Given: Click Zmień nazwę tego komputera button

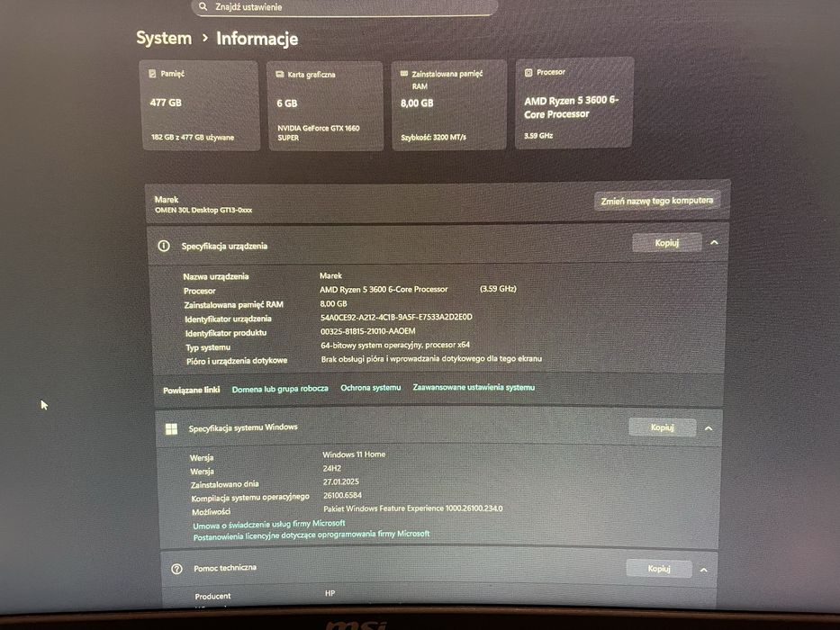Looking at the screenshot, I should [657, 201].
